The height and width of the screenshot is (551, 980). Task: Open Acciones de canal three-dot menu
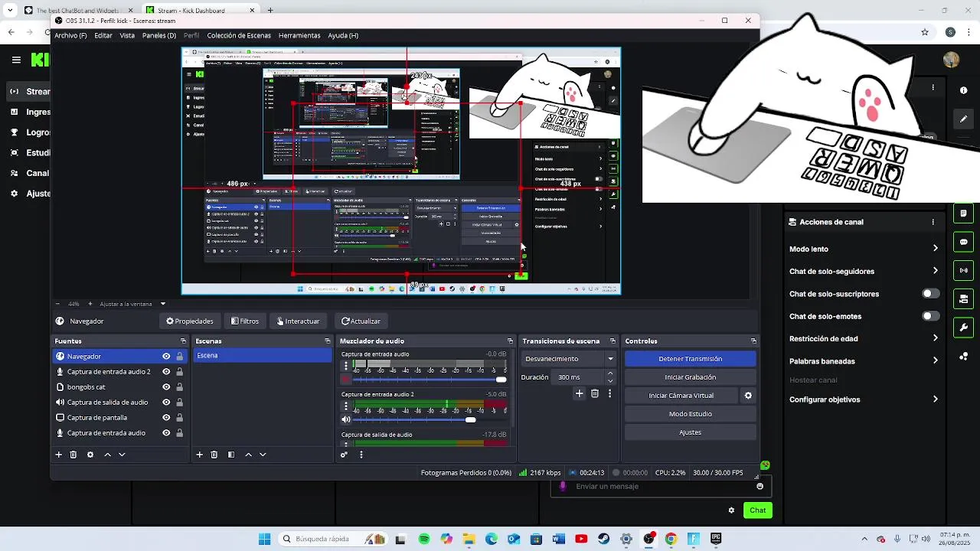(x=933, y=222)
